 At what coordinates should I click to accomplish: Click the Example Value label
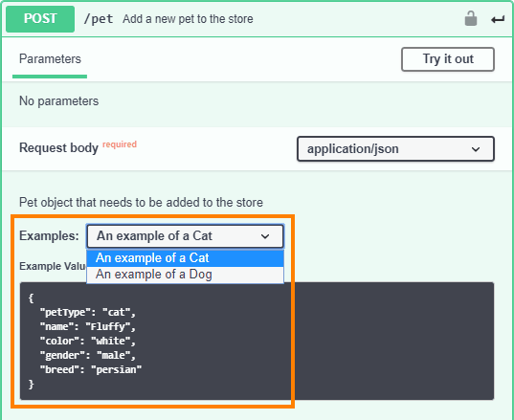(x=53, y=266)
